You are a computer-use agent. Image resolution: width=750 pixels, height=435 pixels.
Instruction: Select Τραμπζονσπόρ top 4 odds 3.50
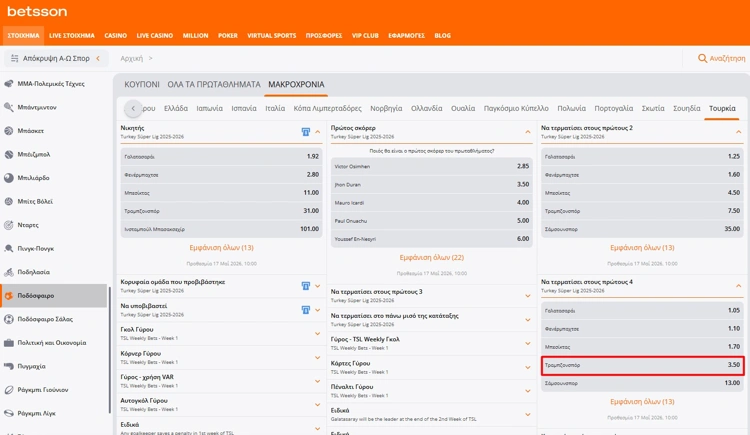tap(642, 365)
